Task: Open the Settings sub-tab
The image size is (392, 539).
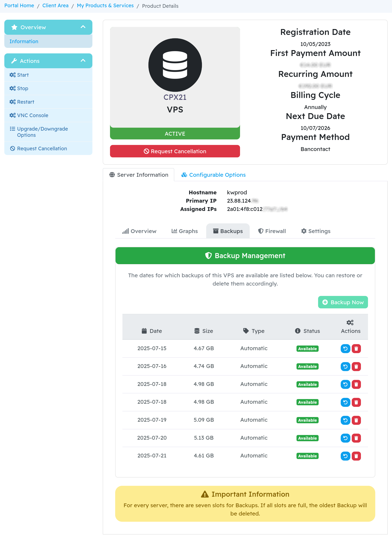Action: 315,231
